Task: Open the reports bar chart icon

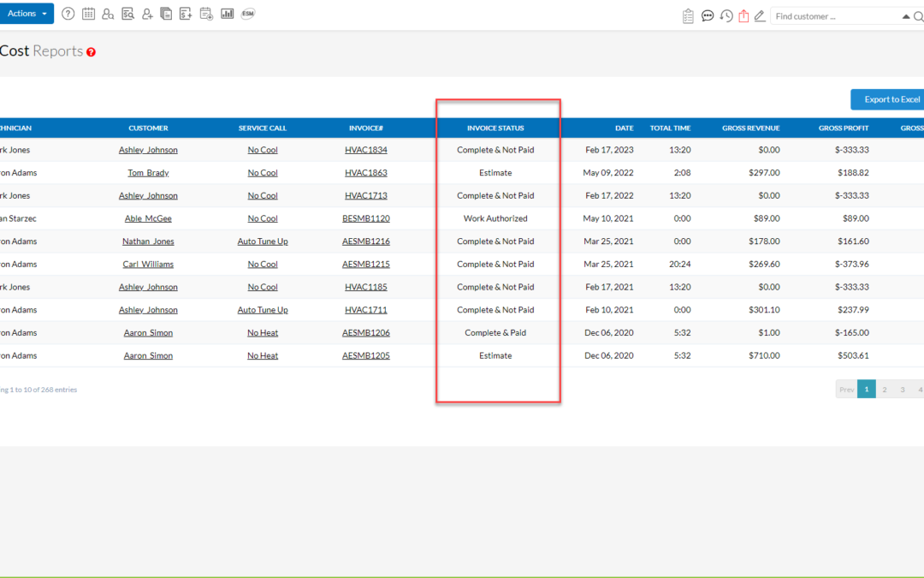Action: click(x=227, y=13)
